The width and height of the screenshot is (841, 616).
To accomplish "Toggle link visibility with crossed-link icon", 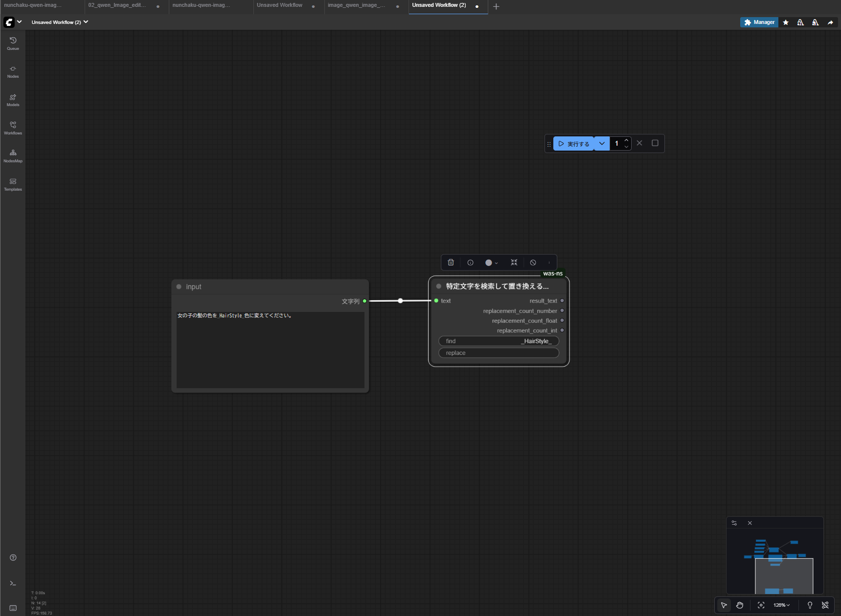I will coord(825,605).
